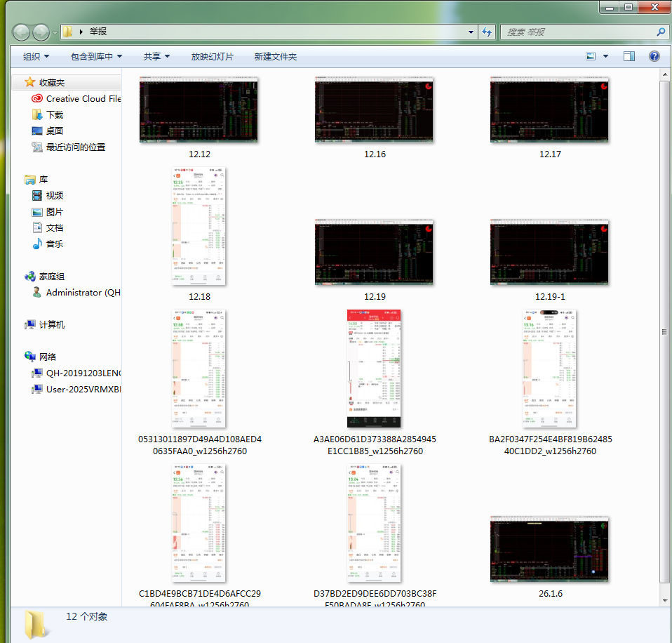This screenshot has width=672, height=643.
Task: Open 最近访问的位置 recent places
Action: [x=75, y=147]
